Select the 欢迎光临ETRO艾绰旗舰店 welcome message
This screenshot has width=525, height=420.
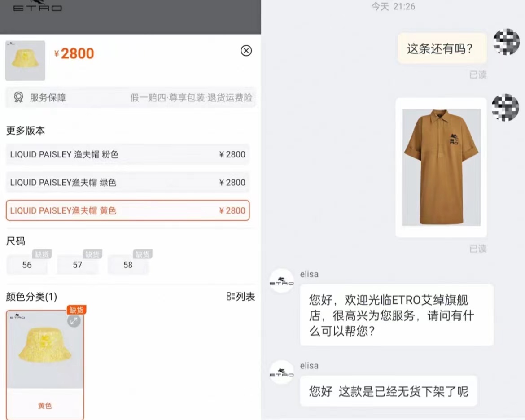[x=396, y=315]
